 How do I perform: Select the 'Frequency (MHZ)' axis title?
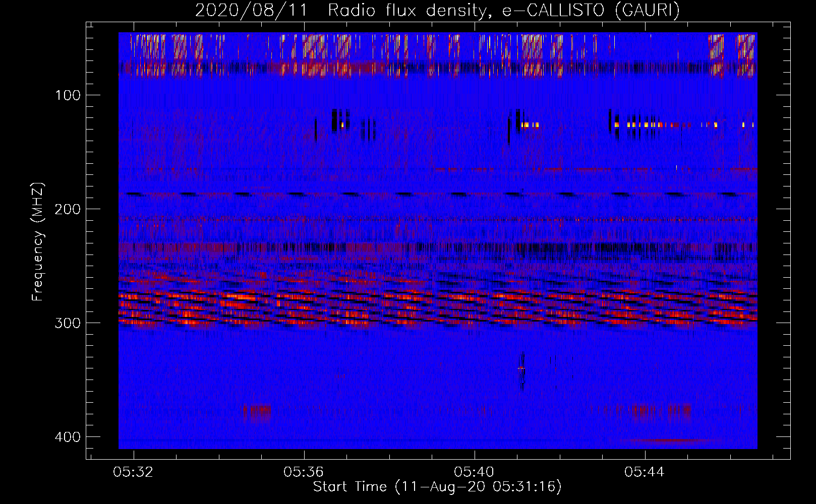coord(38,241)
